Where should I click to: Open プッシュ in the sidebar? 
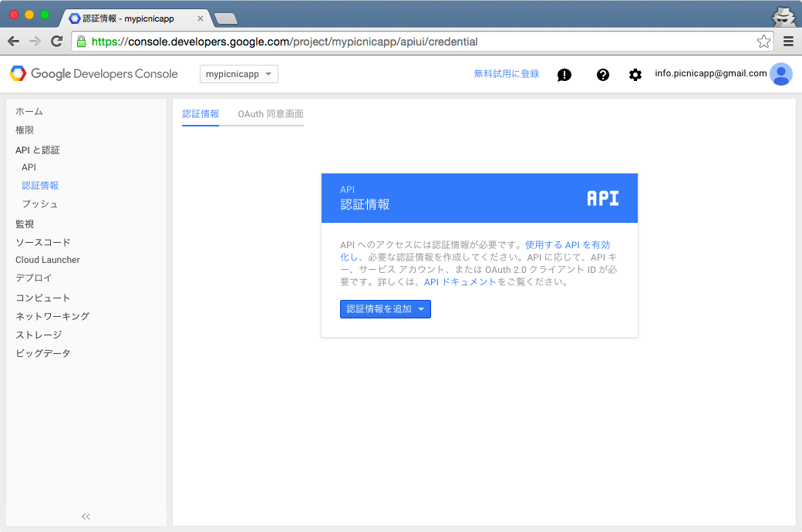point(40,204)
